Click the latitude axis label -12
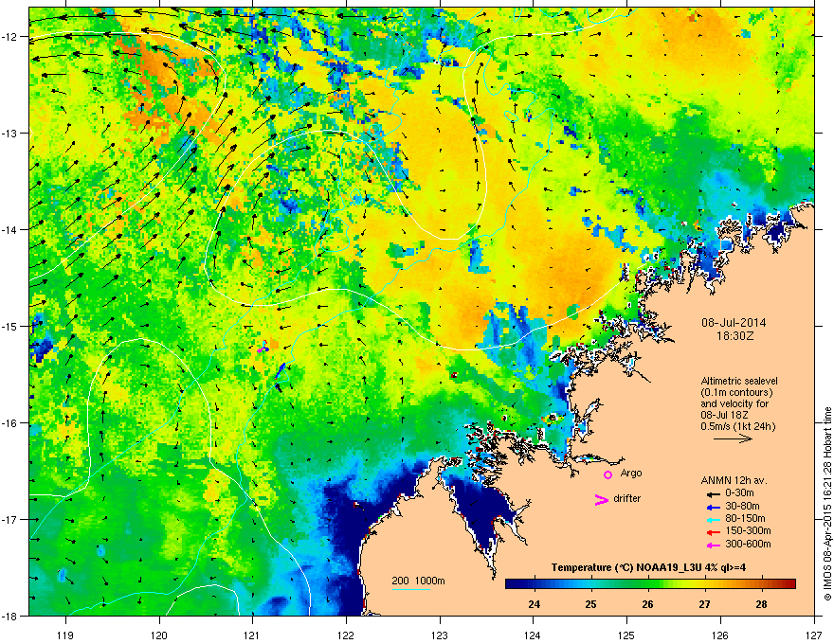 tap(10, 37)
